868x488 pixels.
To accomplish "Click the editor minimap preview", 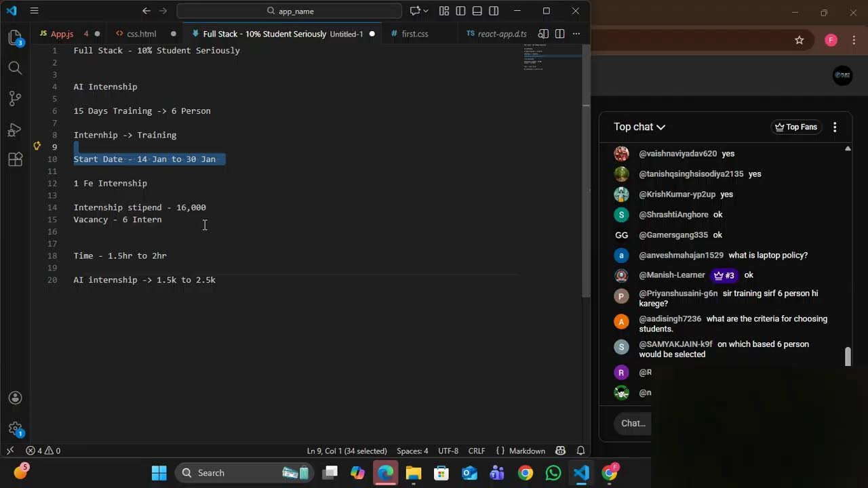I will pyautogui.click(x=551, y=57).
